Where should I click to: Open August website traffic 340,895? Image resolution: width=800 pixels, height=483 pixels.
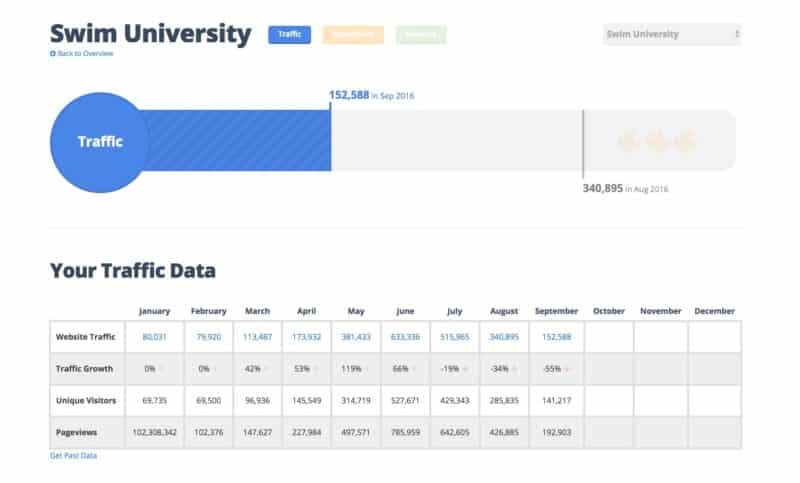click(504, 337)
